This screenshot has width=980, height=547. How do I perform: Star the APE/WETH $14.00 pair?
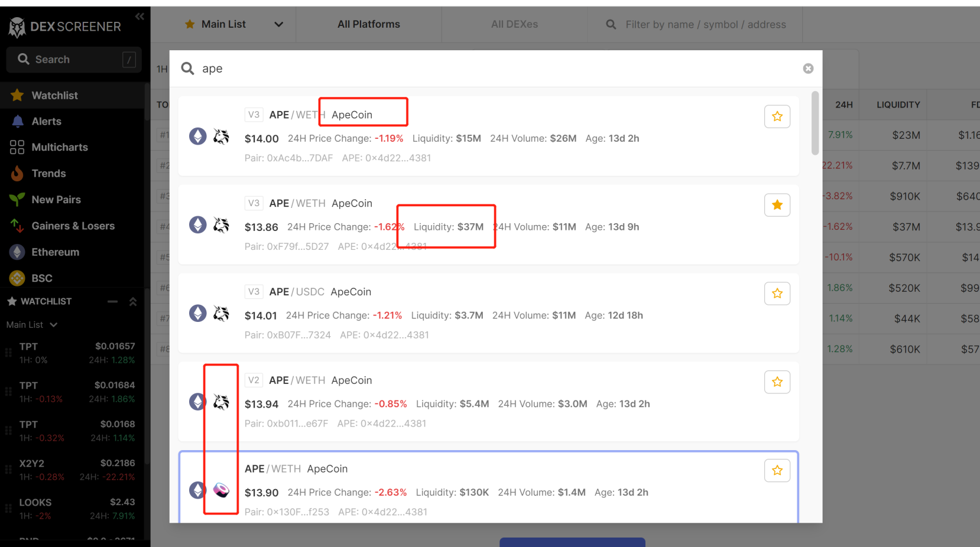(x=777, y=116)
